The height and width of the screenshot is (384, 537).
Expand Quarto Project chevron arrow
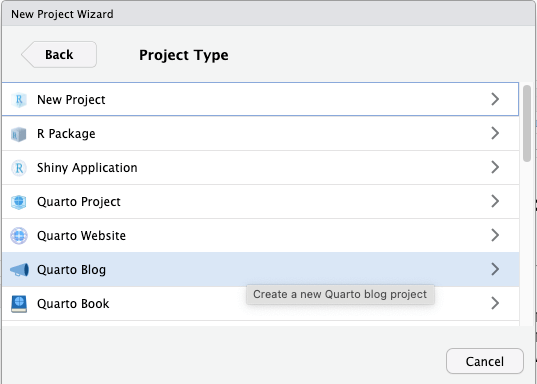click(x=495, y=201)
